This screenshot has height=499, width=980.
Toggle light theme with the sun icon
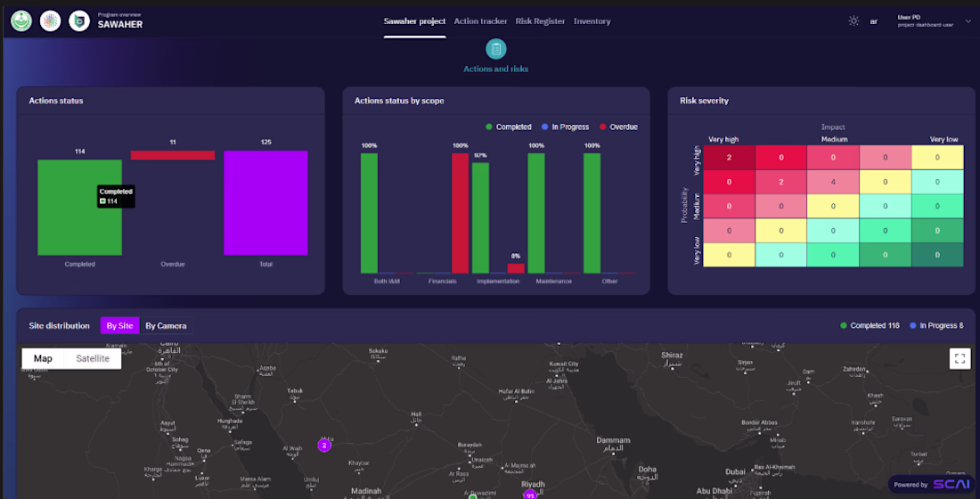click(853, 21)
